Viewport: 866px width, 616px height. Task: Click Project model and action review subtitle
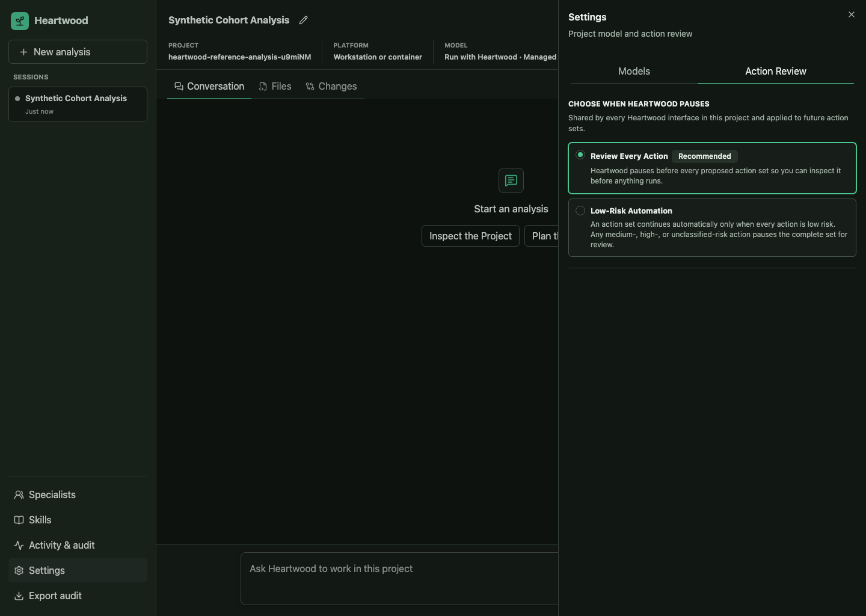click(x=630, y=34)
